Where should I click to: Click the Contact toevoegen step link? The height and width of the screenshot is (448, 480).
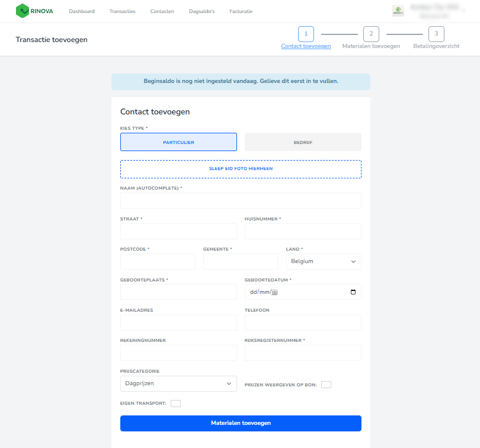[x=306, y=46]
